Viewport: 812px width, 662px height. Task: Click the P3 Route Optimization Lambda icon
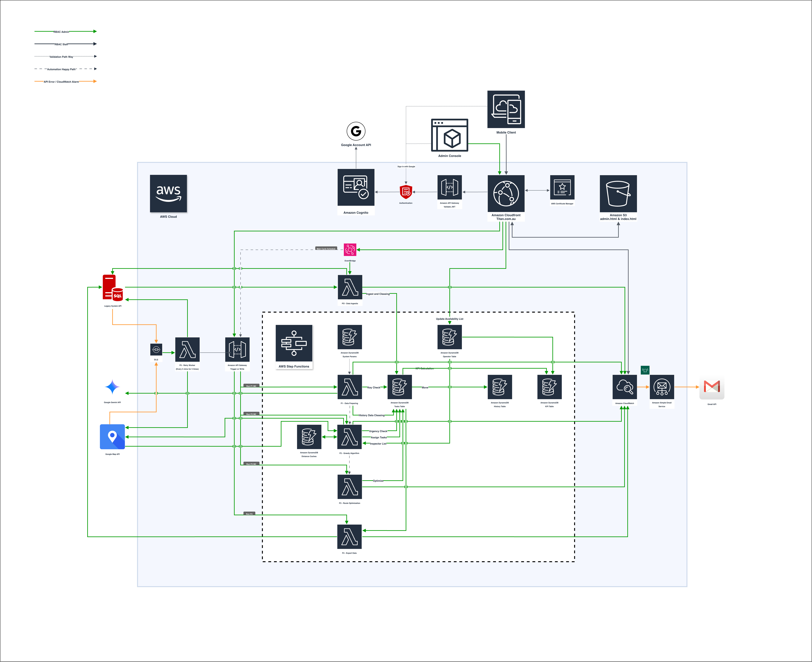coord(349,487)
